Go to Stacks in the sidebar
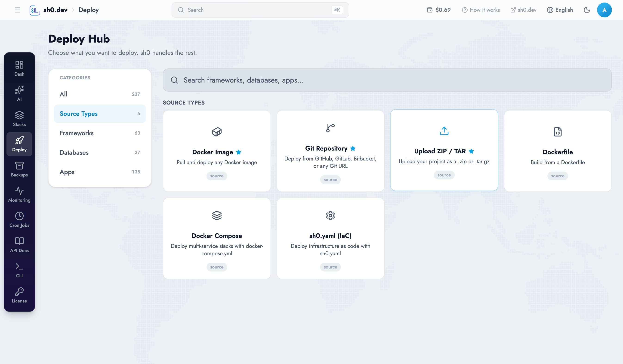623x364 pixels. point(19,119)
